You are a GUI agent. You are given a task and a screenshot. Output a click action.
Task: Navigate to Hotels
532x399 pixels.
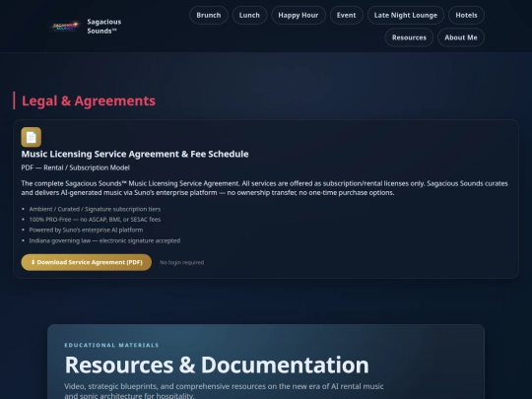[467, 15]
